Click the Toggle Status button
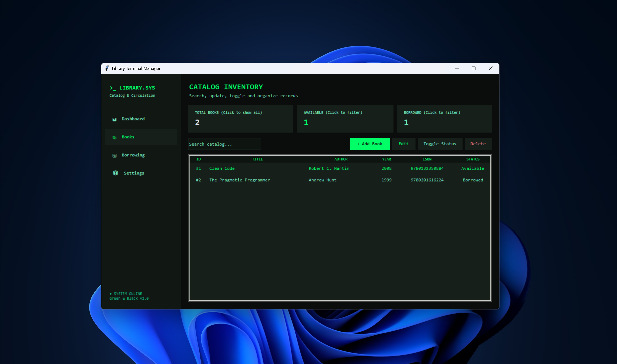This screenshot has height=364, width=617. 440,144
